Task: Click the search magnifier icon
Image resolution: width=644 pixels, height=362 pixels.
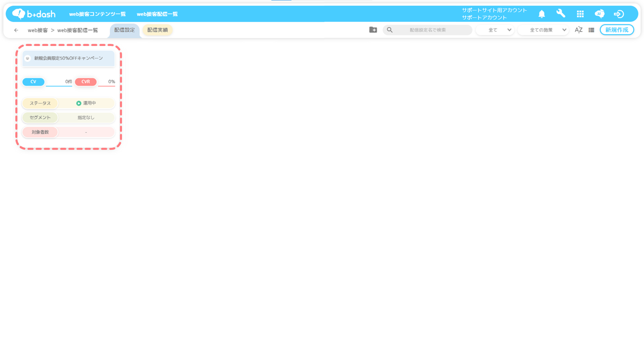Action: (x=390, y=30)
